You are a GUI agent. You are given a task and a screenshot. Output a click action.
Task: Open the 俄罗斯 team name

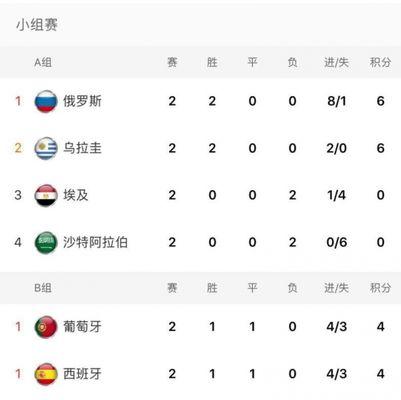82,101
